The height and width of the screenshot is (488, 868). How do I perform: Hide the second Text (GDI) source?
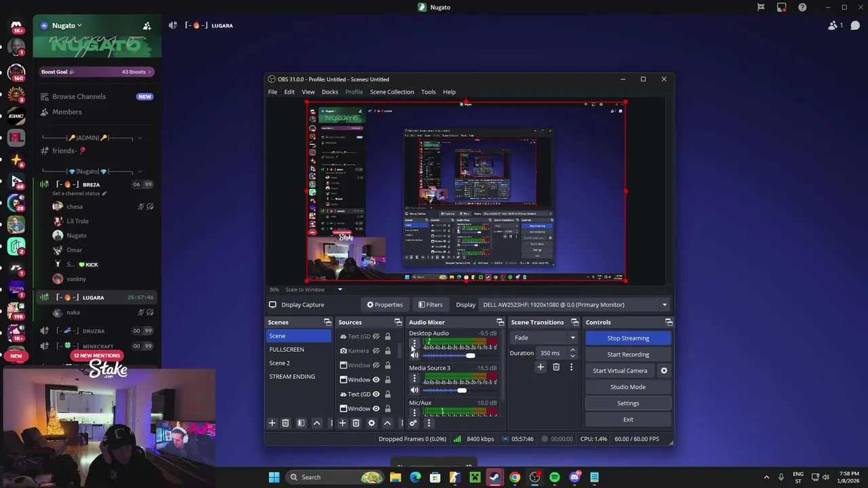tap(376, 394)
